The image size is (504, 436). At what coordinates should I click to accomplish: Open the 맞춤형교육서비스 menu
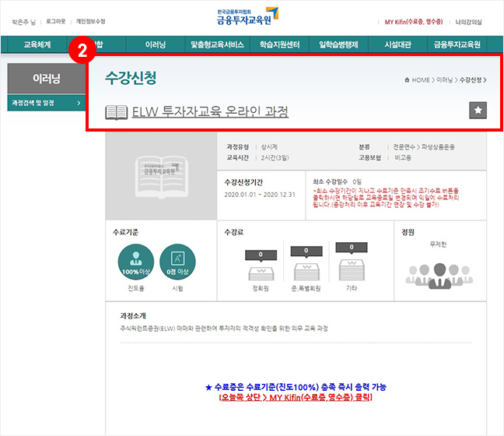(217, 44)
